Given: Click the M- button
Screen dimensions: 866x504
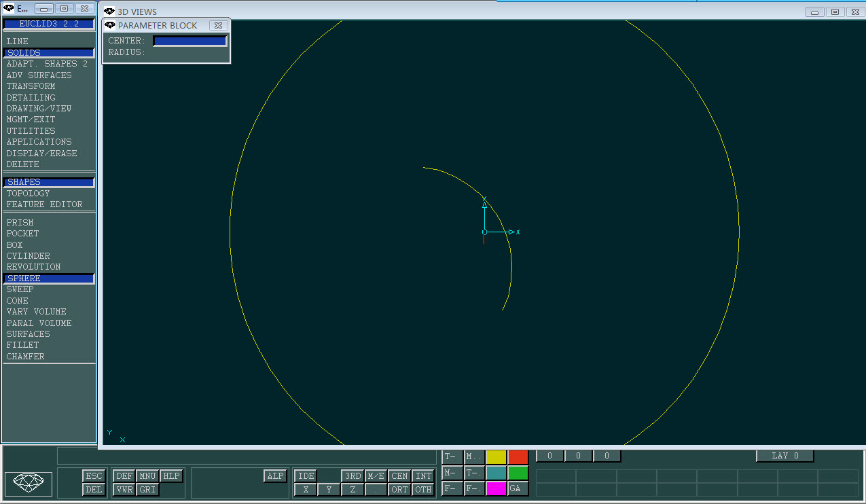Looking at the screenshot, I should tap(452, 473).
